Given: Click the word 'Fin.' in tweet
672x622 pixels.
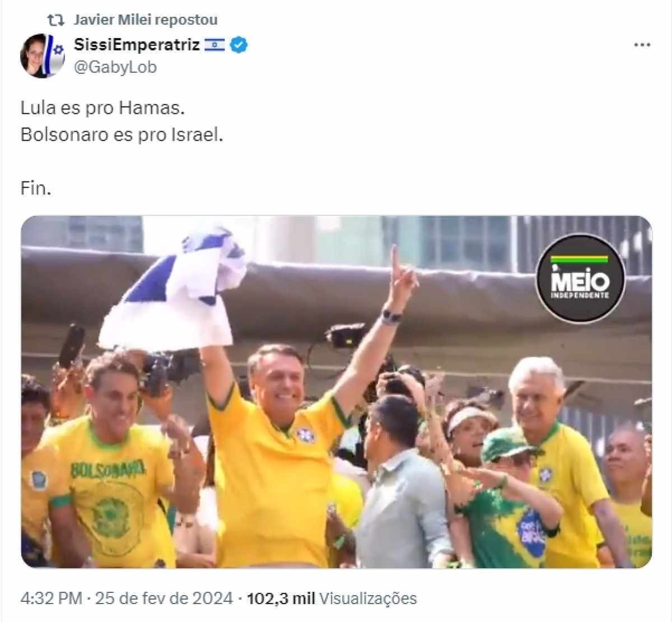Looking at the screenshot, I should click(x=36, y=188).
